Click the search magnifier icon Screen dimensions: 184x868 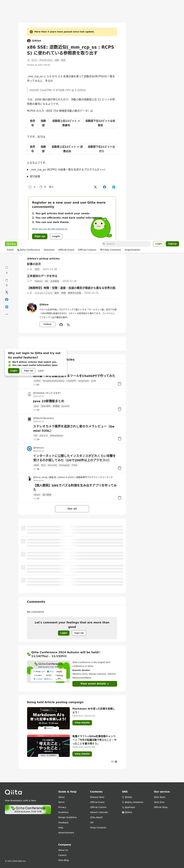tap(104, 244)
